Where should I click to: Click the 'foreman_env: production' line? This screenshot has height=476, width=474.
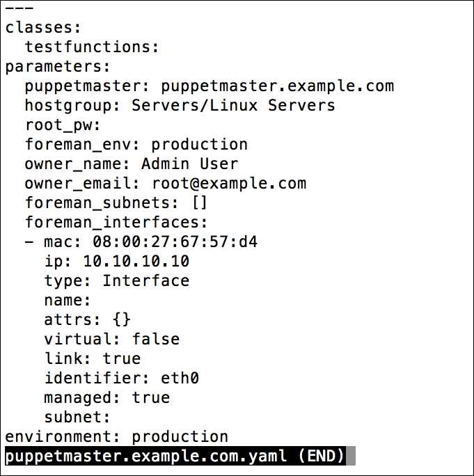(x=136, y=145)
